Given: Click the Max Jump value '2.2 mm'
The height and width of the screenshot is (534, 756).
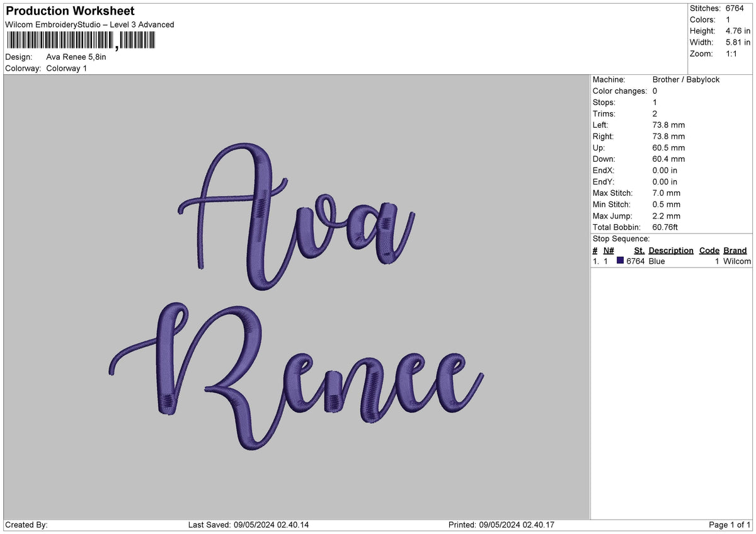Looking at the screenshot, I should pos(667,215).
